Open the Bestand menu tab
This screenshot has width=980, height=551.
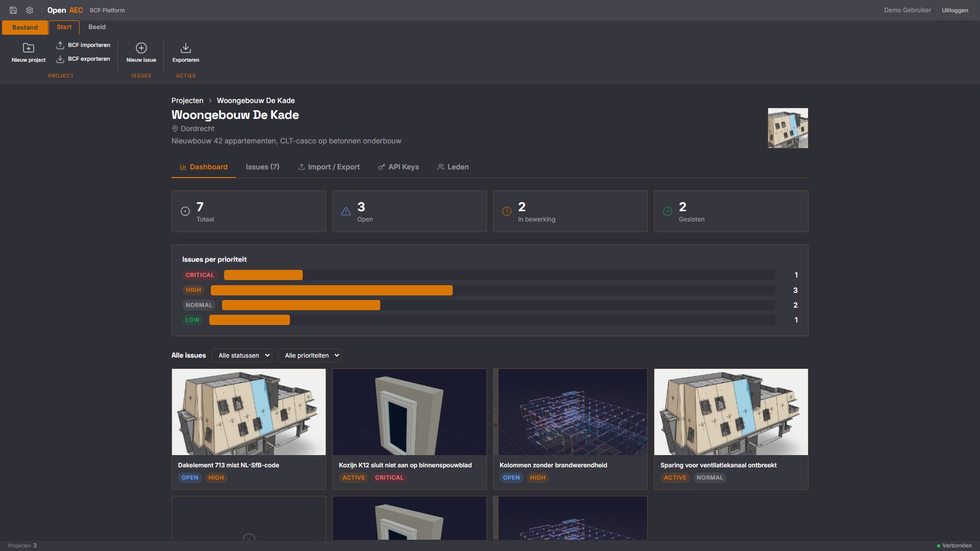point(25,28)
